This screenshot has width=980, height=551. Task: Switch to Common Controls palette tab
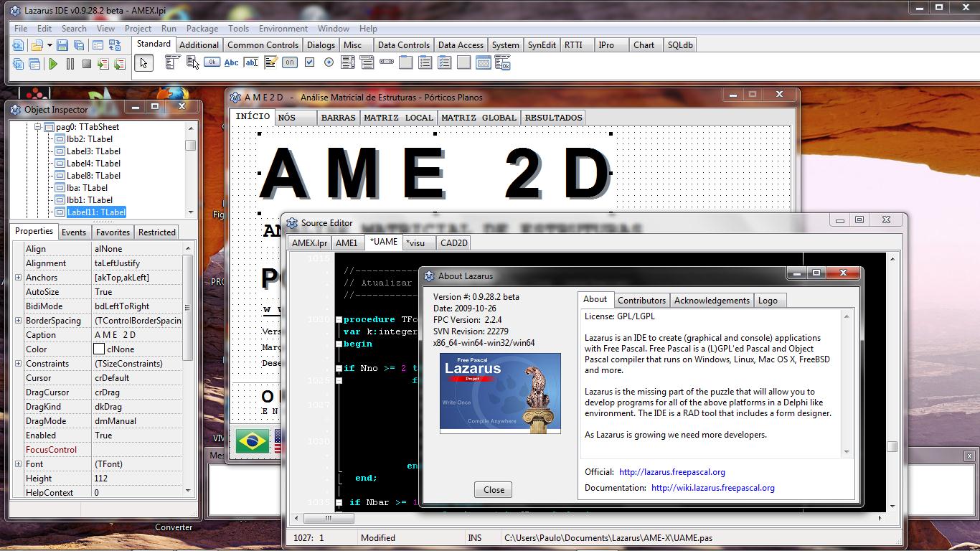(263, 44)
